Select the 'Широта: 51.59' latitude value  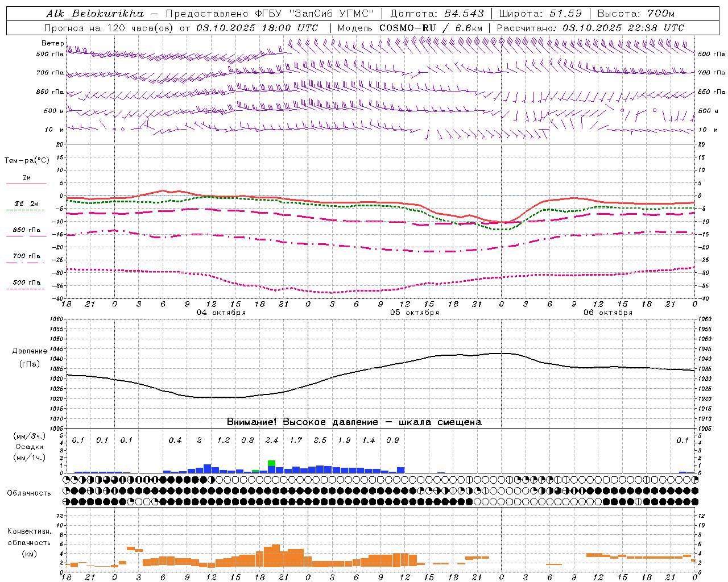pos(540,14)
